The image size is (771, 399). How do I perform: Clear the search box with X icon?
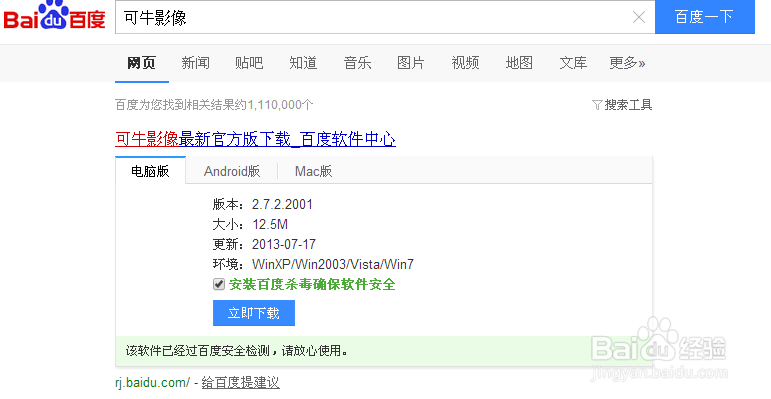[639, 17]
